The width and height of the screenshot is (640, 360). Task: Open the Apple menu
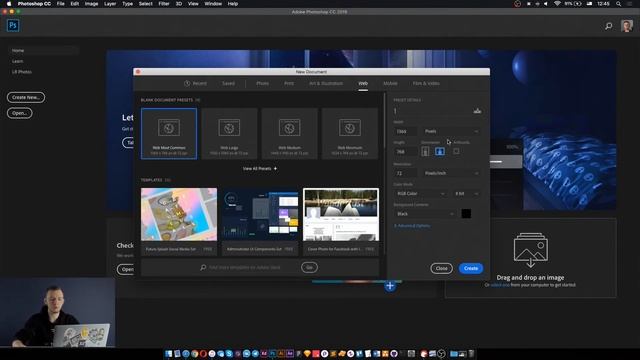[8, 4]
